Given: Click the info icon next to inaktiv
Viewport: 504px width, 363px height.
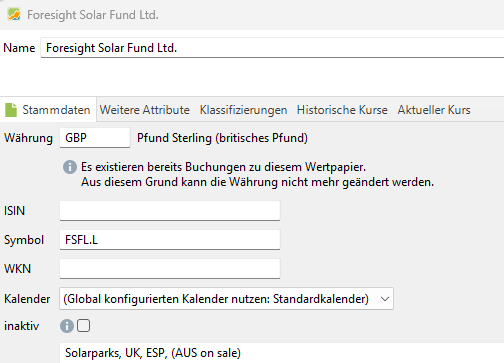Looking at the screenshot, I should pyautogui.click(x=67, y=326).
